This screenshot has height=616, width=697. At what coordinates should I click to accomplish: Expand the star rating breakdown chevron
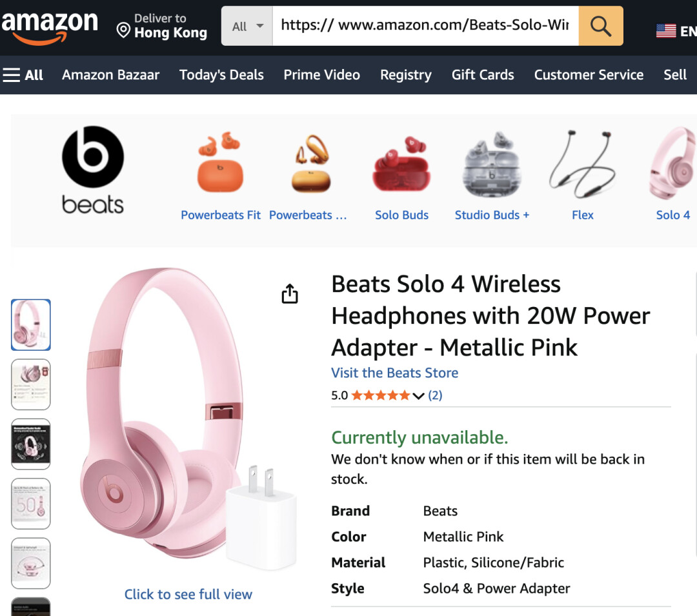pos(418,395)
